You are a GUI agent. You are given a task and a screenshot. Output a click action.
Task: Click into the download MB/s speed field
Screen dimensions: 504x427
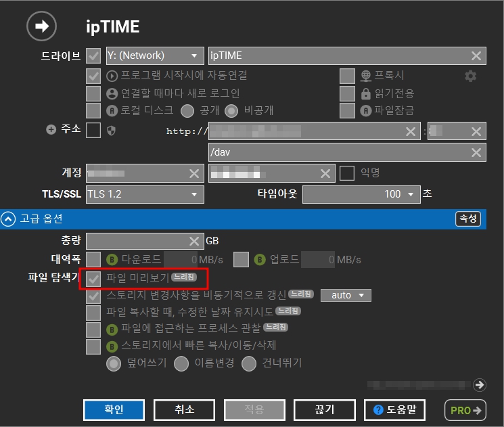181,259
